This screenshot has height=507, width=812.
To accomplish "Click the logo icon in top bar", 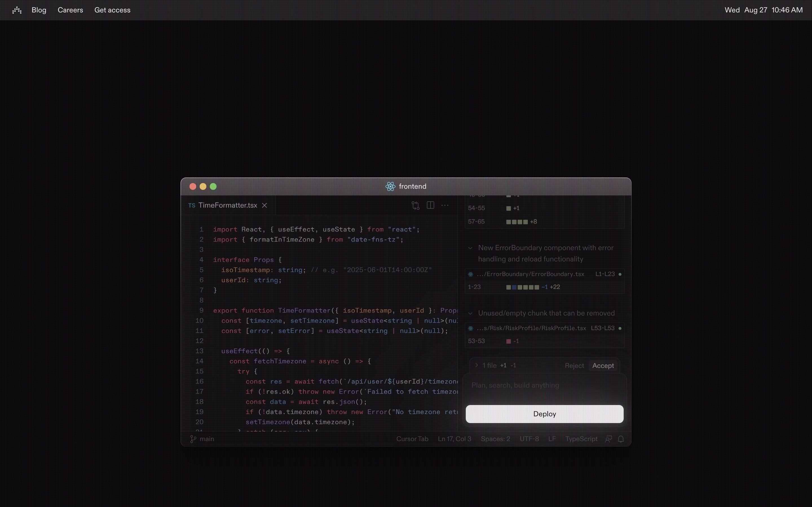I will tap(17, 10).
